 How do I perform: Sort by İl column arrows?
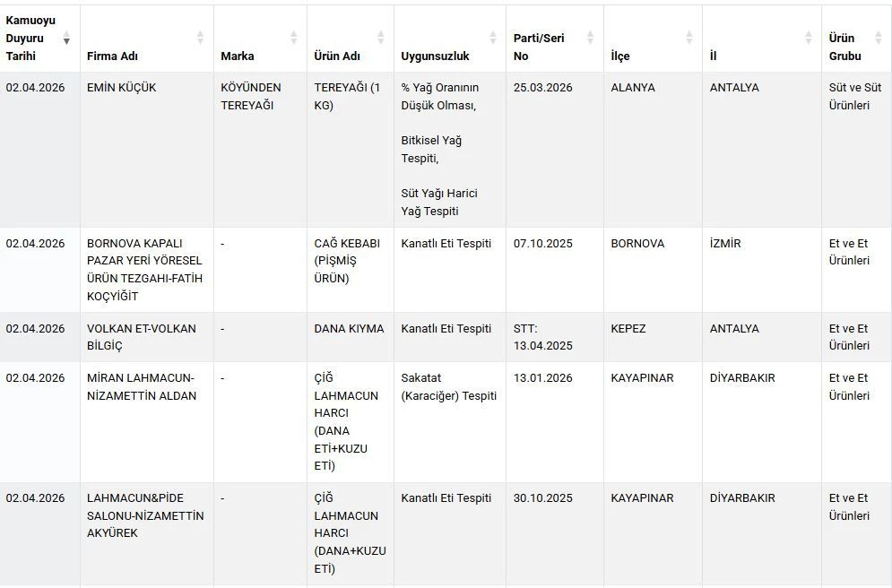click(x=808, y=38)
